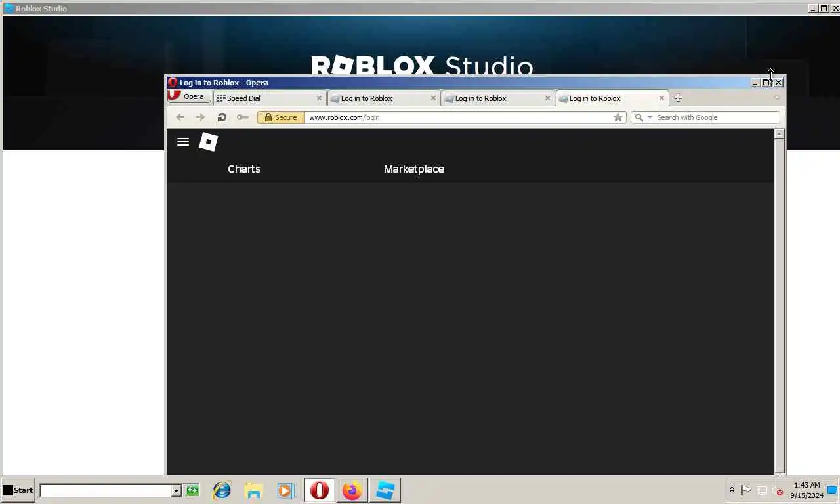Open the network status tray icon
Image resolution: width=840 pixels, height=504 pixels.
pyautogui.click(x=762, y=490)
